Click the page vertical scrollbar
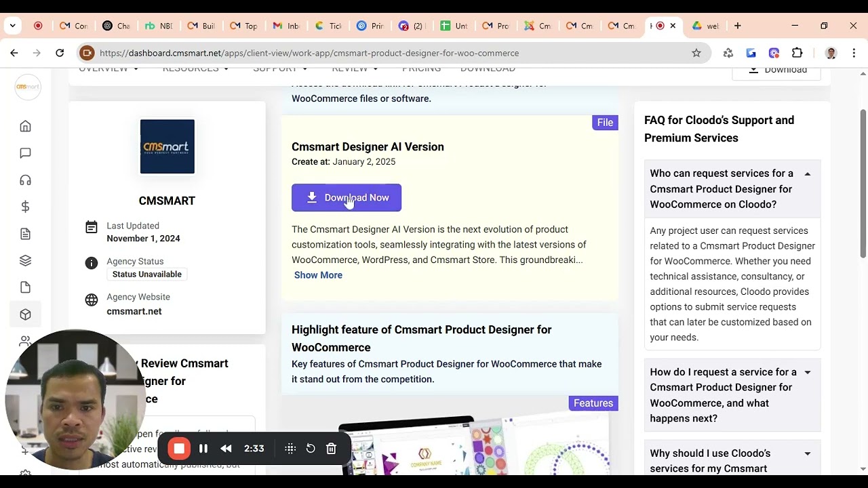Image resolution: width=868 pixels, height=488 pixels. click(x=863, y=183)
